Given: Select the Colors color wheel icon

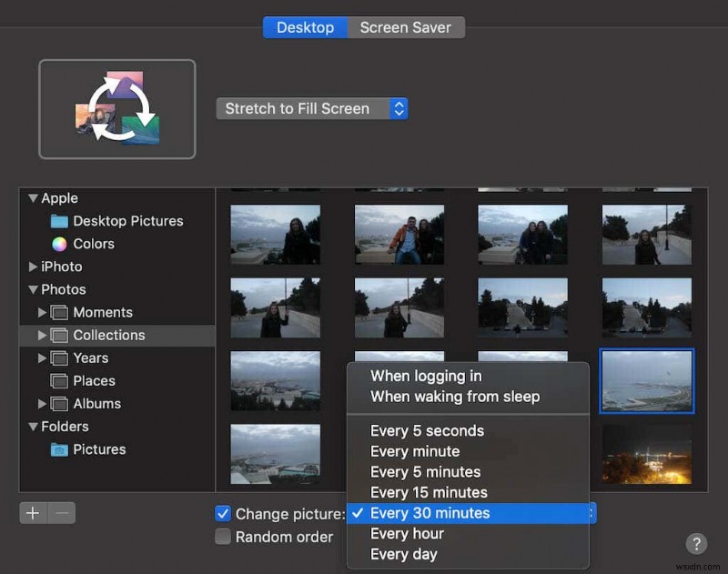Looking at the screenshot, I should [58, 244].
